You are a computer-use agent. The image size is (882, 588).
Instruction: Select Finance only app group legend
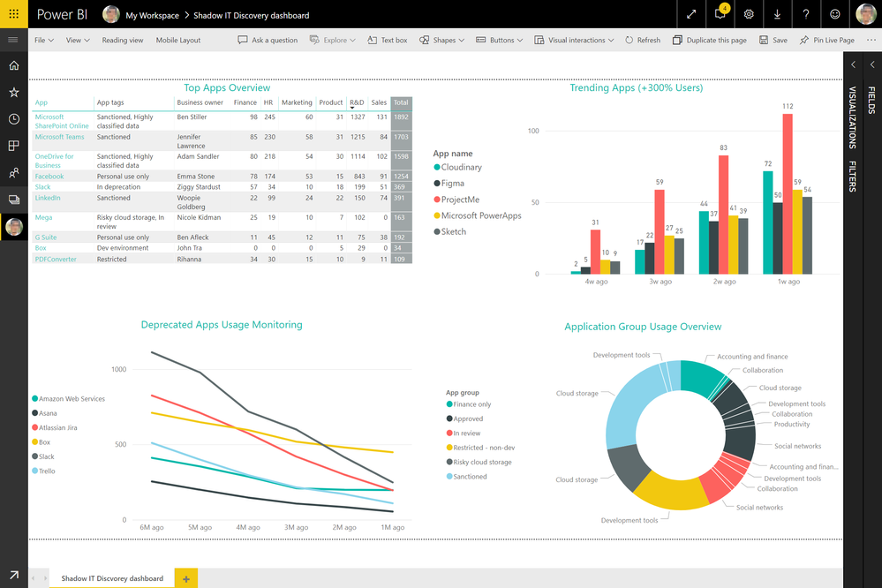coord(469,404)
